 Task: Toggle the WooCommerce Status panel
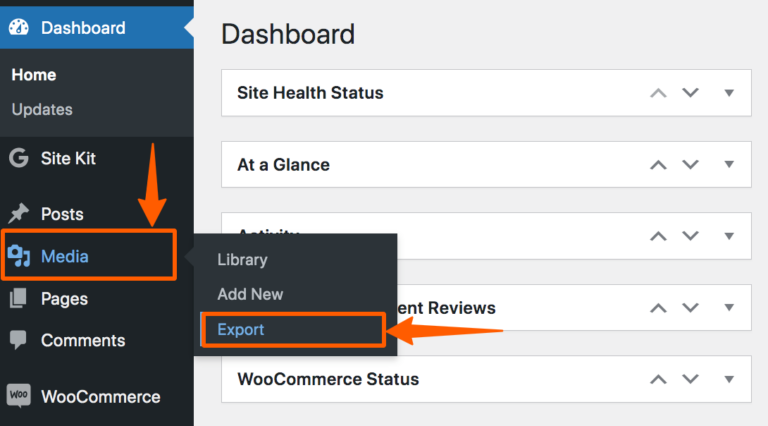729,379
